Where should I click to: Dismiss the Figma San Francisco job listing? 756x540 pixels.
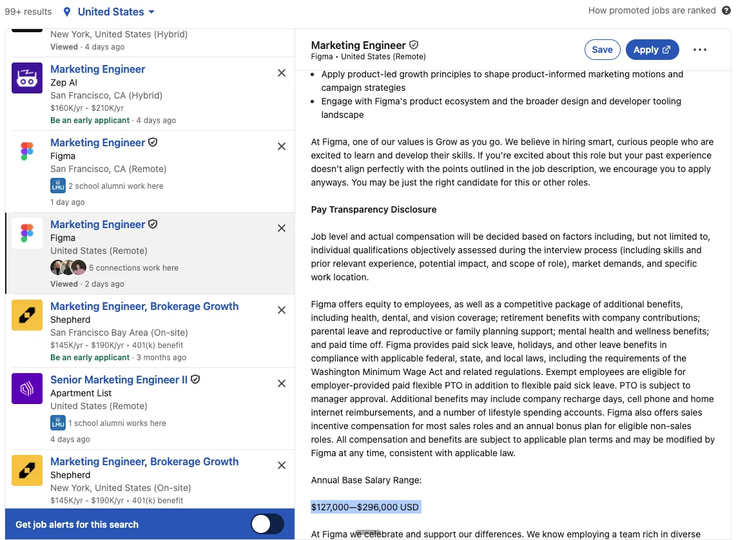point(282,146)
